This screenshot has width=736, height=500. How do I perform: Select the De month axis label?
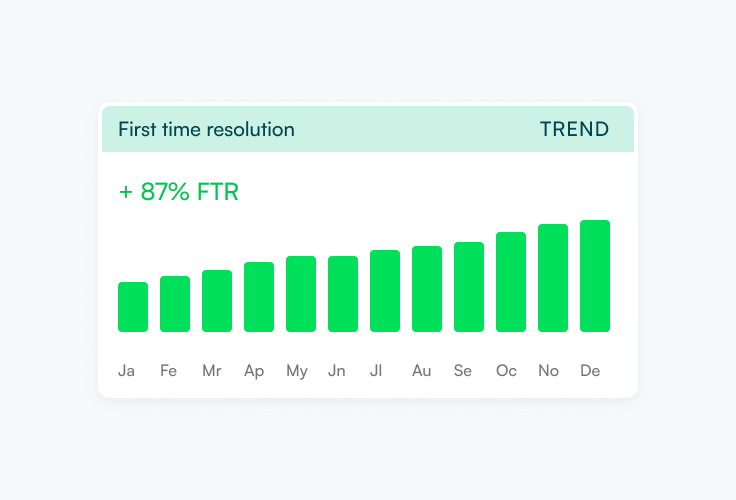[x=590, y=371]
